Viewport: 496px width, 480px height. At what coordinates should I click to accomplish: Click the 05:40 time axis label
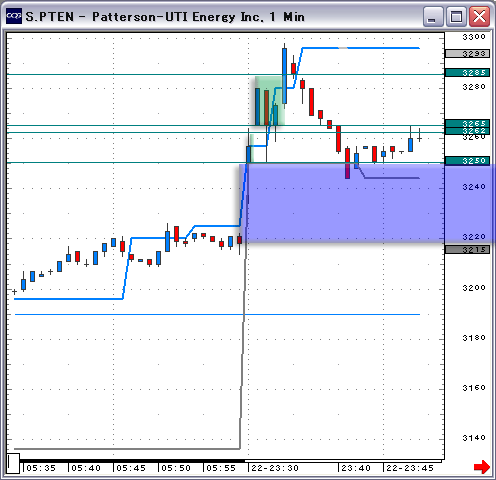click(86, 468)
